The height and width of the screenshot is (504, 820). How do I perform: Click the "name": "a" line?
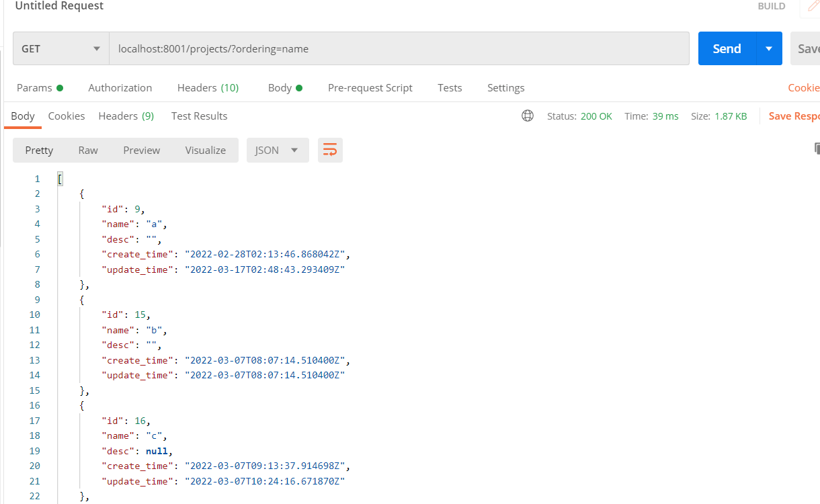(x=134, y=224)
